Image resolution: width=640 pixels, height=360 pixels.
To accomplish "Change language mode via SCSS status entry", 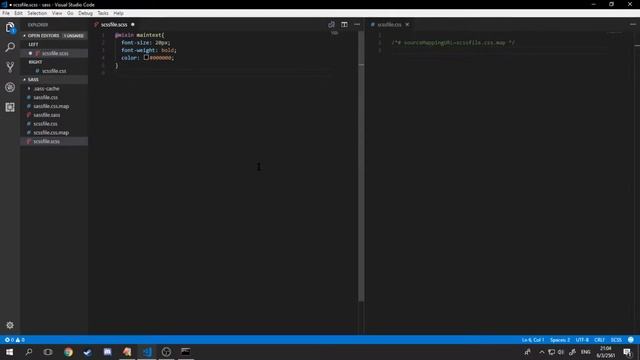I will 616,340.
